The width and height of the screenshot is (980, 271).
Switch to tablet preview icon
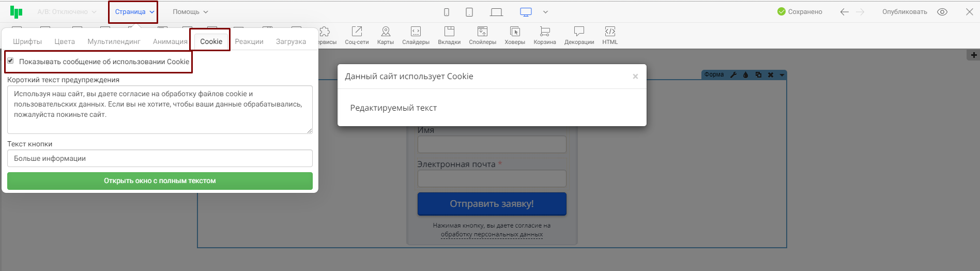click(x=469, y=12)
